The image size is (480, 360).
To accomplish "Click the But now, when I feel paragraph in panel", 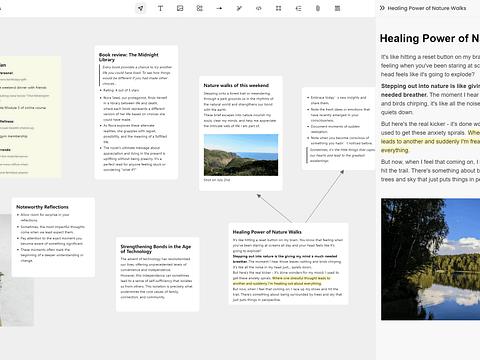I will [430, 171].
